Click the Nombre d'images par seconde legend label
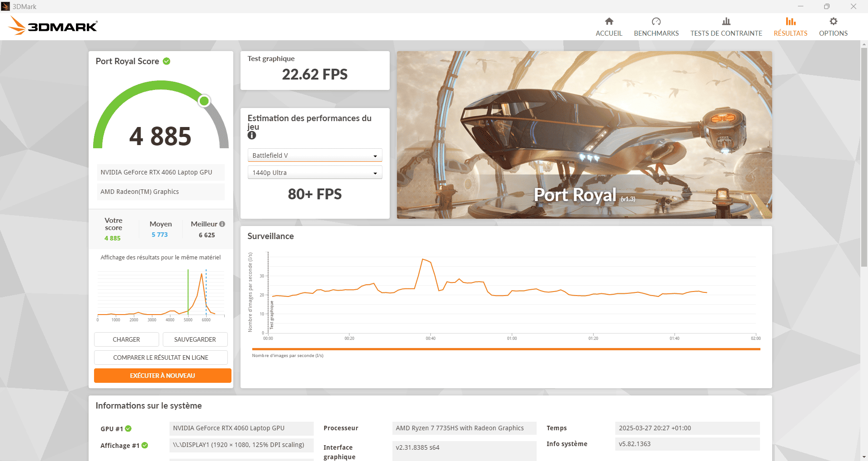 point(288,356)
